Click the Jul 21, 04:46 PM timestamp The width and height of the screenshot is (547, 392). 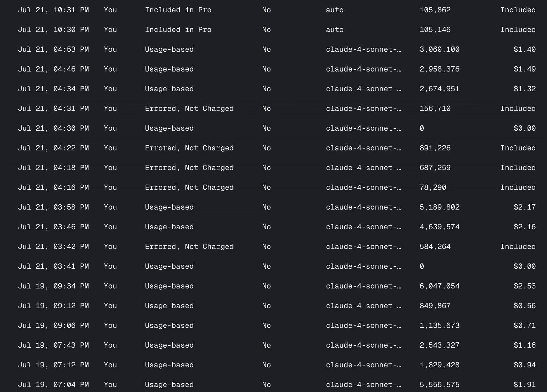coord(53,69)
